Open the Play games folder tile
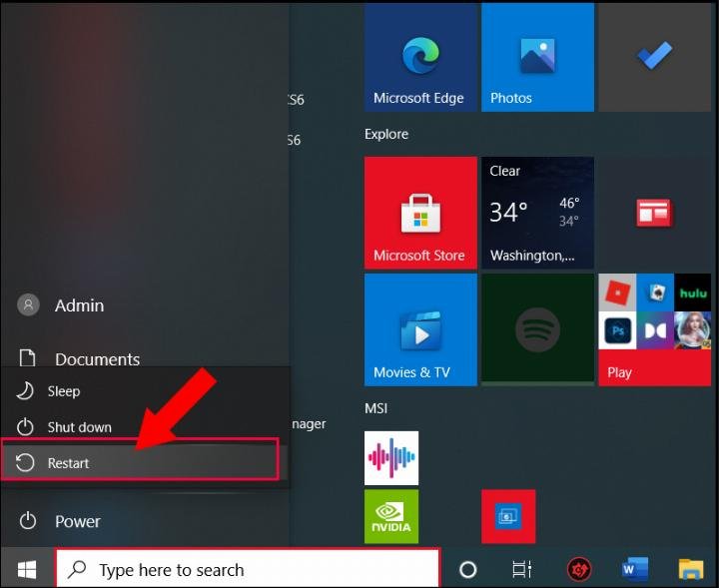The height and width of the screenshot is (588, 719). click(x=654, y=329)
